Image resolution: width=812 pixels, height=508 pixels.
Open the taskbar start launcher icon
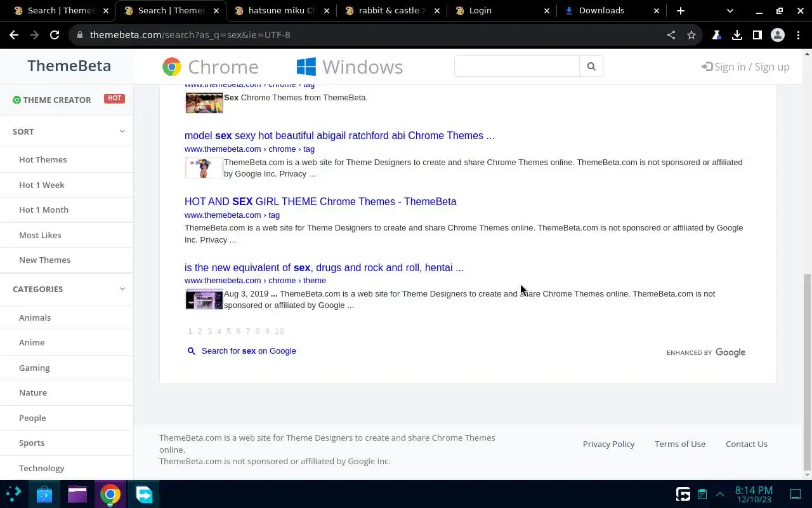click(14, 494)
